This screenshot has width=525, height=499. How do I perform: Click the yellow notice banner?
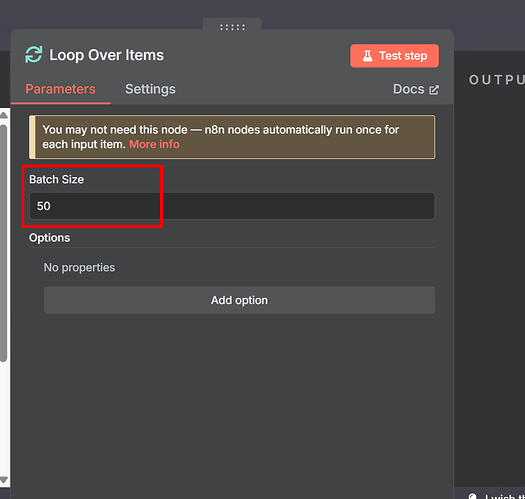(x=232, y=137)
